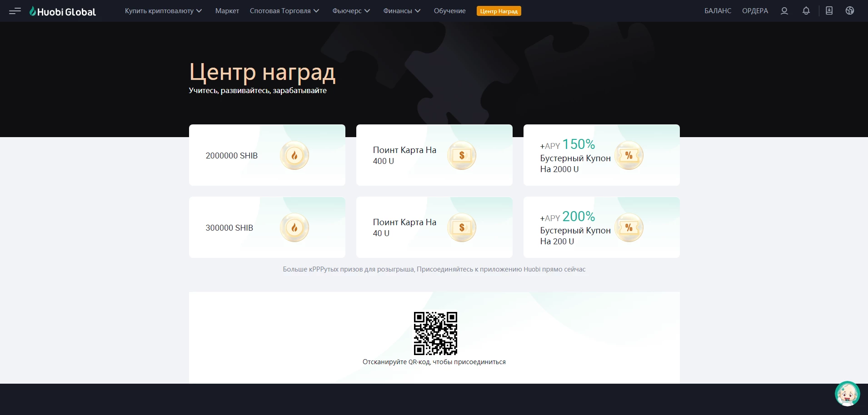Viewport: 868px width, 415px height.
Task: Open the language globe icon
Action: pyautogui.click(x=850, y=11)
